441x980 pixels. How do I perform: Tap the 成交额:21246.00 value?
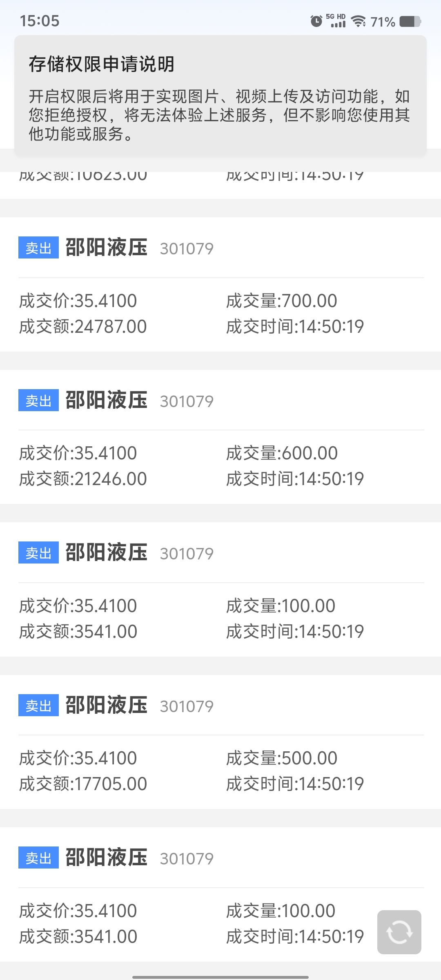click(83, 479)
